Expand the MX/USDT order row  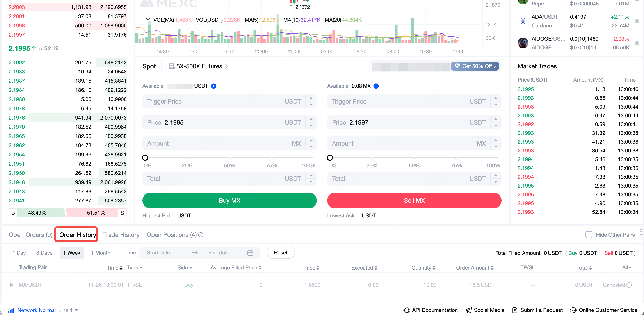(x=11, y=285)
